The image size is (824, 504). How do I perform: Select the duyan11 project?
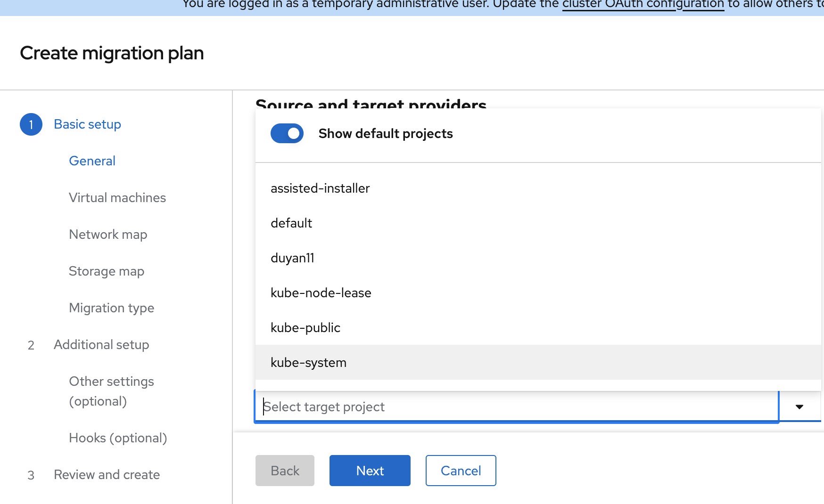(x=292, y=258)
